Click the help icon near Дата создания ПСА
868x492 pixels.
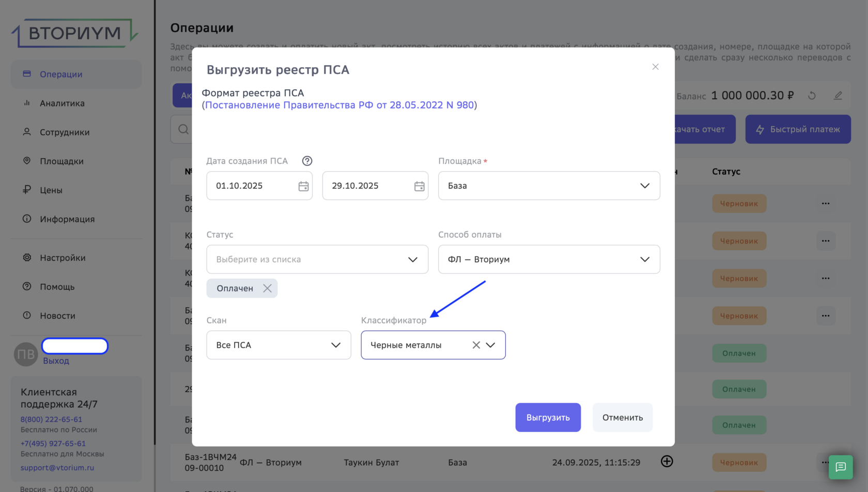click(x=307, y=161)
